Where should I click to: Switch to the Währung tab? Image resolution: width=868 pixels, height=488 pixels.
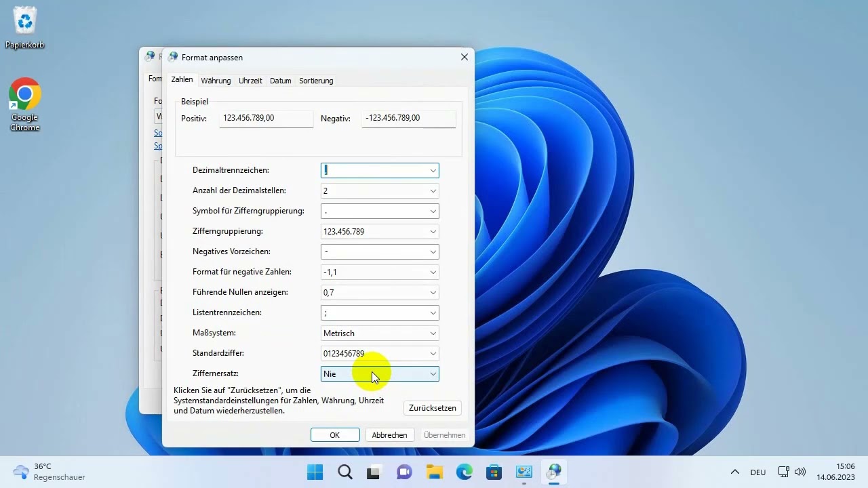pyautogui.click(x=216, y=81)
